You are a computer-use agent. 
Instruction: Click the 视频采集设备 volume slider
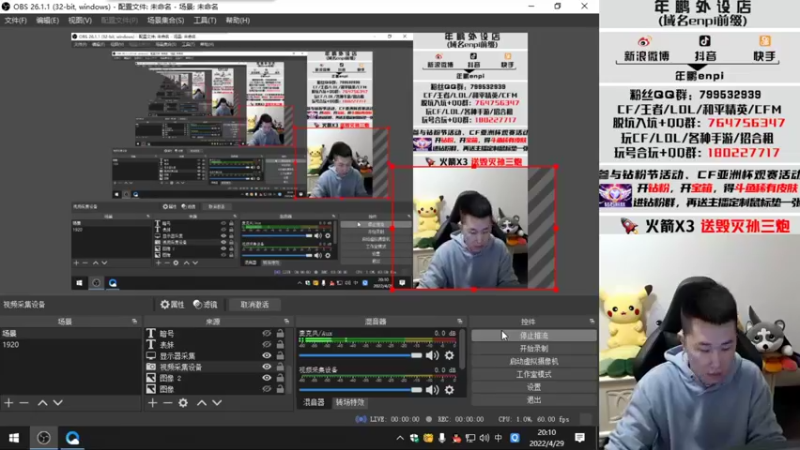click(360, 390)
